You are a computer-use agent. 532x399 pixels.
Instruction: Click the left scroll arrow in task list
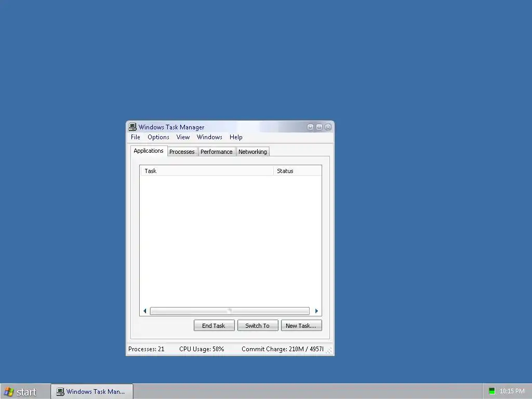coord(145,311)
